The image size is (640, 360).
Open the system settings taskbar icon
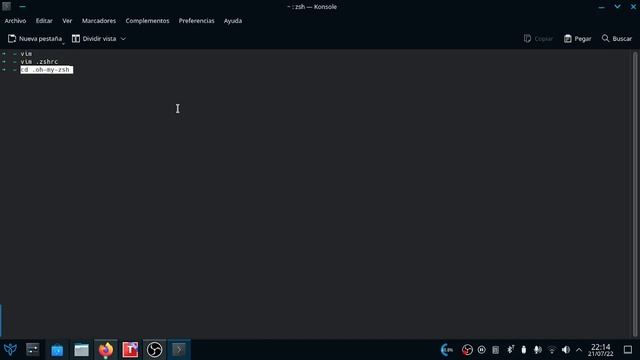[x=33, y=349]
